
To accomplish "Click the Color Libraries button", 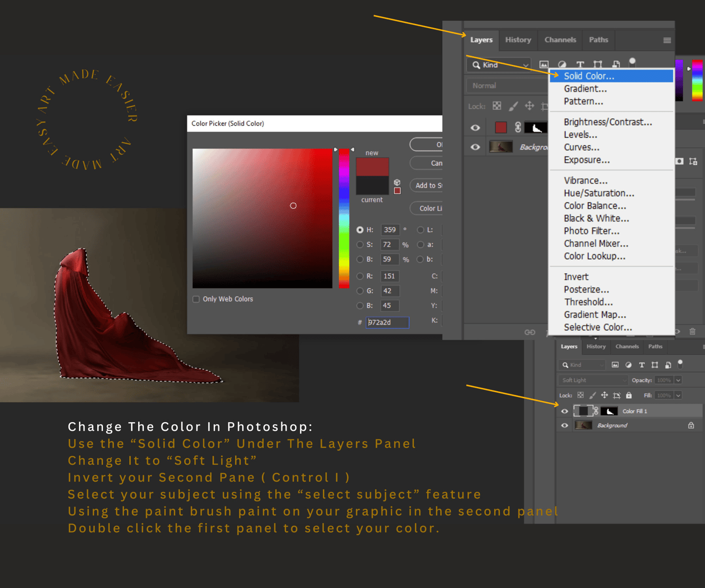I will point(426,208).
